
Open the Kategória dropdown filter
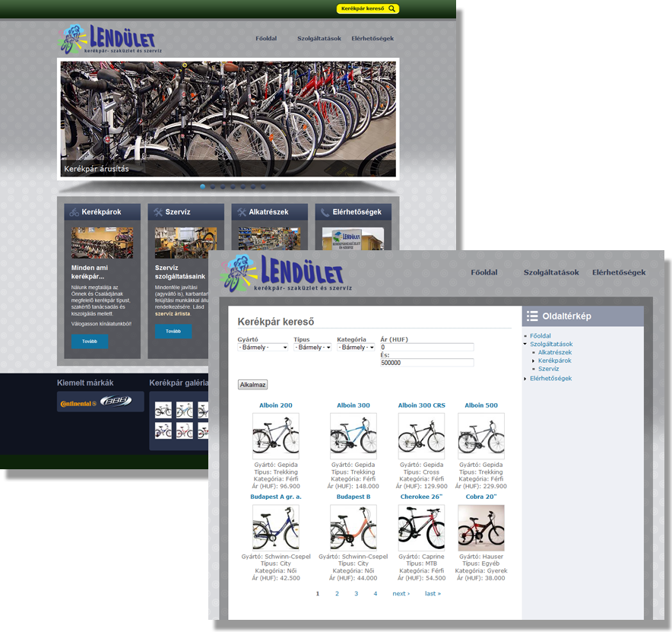click(356, 348)
